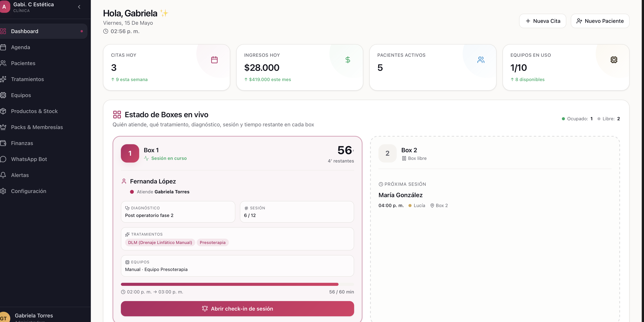Click the Box 2 number badge

(388, 153)
